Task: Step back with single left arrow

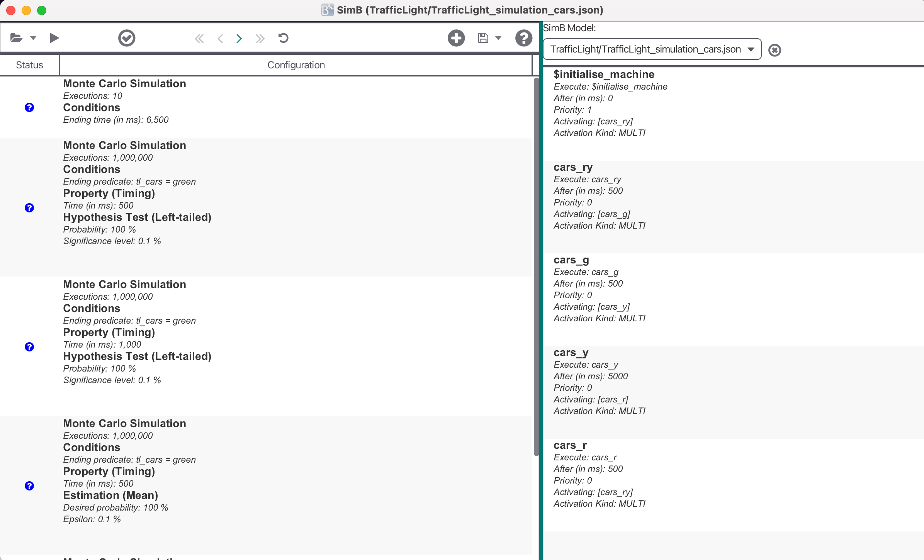Action: 220,38
